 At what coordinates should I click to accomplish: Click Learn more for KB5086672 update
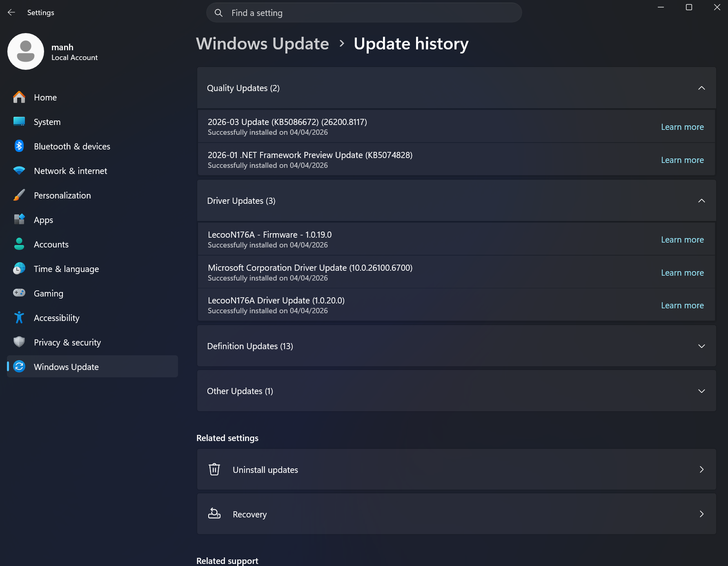[x=682, y=127]
